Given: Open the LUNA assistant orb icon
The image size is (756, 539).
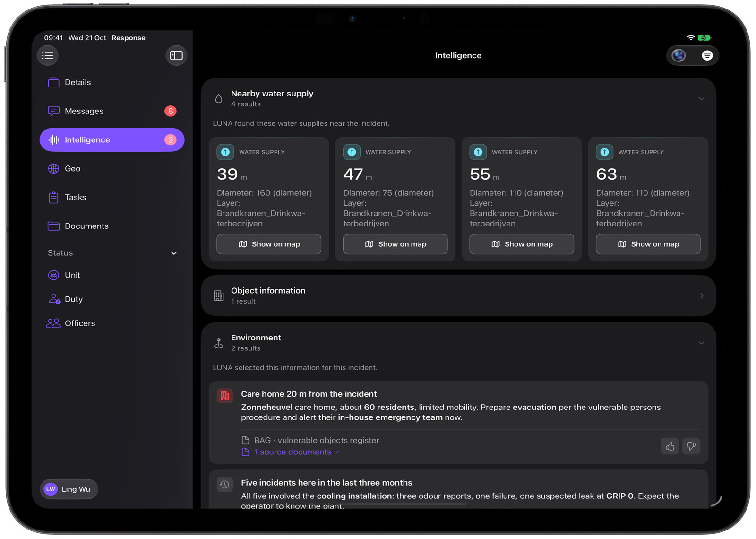Looking at the screenshot, I should click(x=679, y=55).
